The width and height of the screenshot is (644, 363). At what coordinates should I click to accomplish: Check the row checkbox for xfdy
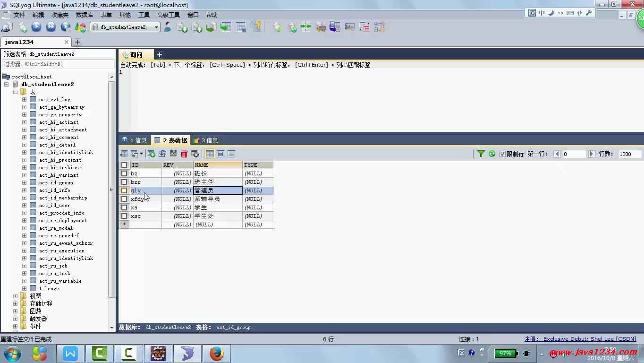[124, 199]
